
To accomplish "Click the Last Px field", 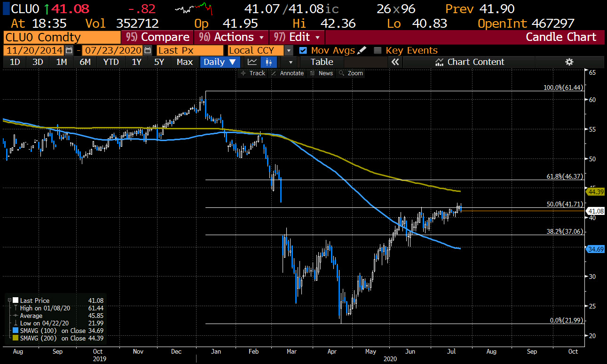I will [x=190, y=50].
